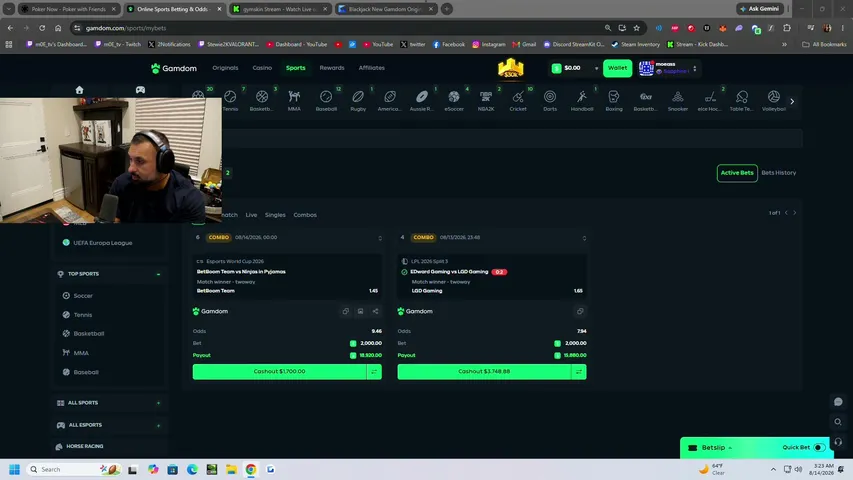The image size is (853, 480).
Task: Share the BetBoom combo bet
Action: [x=375, y=311]
